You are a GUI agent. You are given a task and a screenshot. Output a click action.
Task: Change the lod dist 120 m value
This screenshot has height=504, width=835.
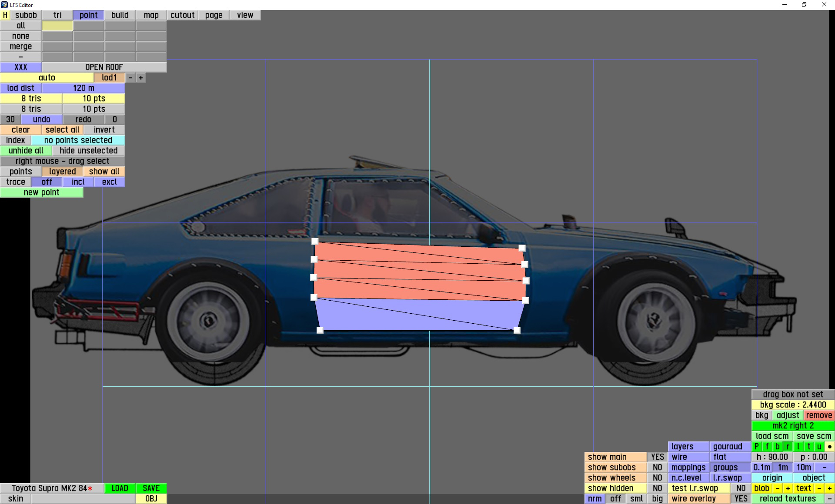pos(83,88)
